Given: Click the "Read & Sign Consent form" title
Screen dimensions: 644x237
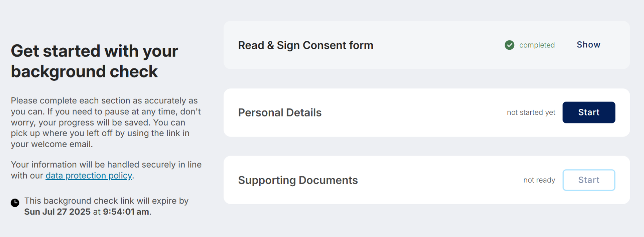Looking at the screenshot, I should (x=306, y=45).
